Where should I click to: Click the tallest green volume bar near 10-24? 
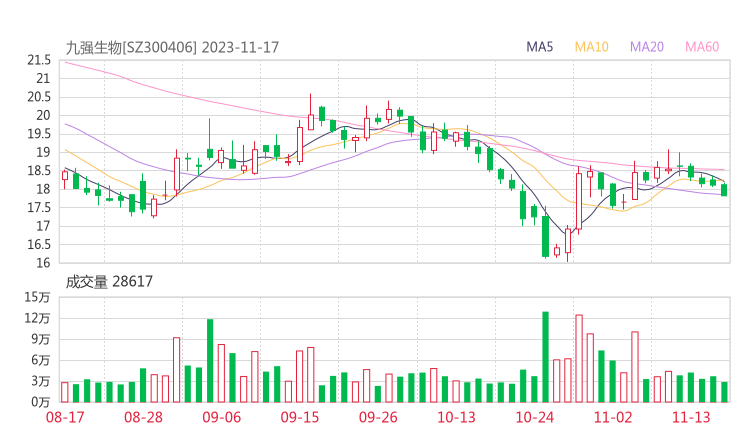(x=545, y=357)
